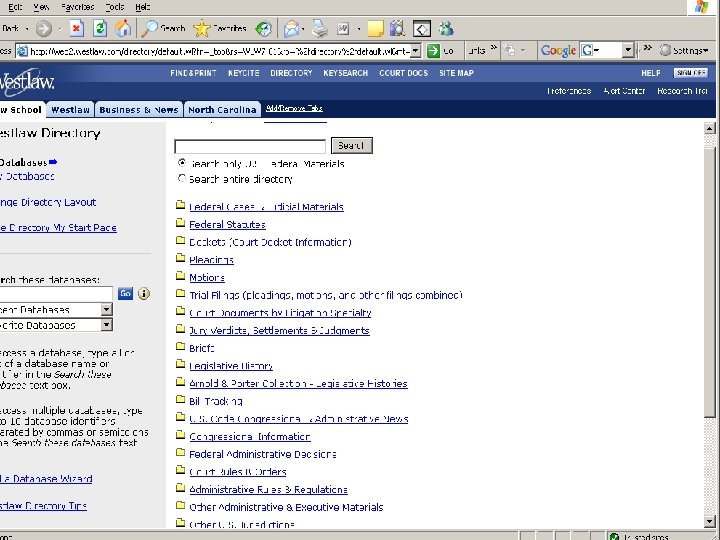Screen dimensions: 720x540
Task: Click scrollbar up arrow
Action: tap(709, 129)
